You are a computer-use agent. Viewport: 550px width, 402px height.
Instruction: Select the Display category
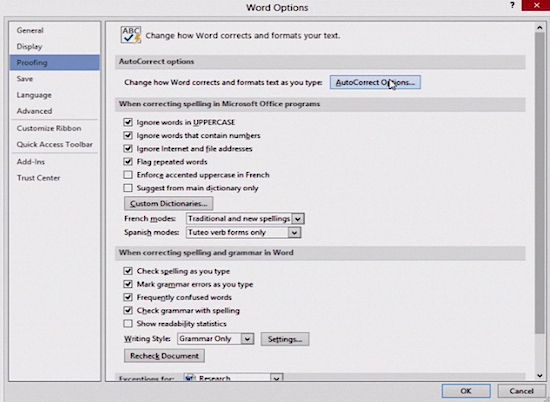tap(55, 46)
